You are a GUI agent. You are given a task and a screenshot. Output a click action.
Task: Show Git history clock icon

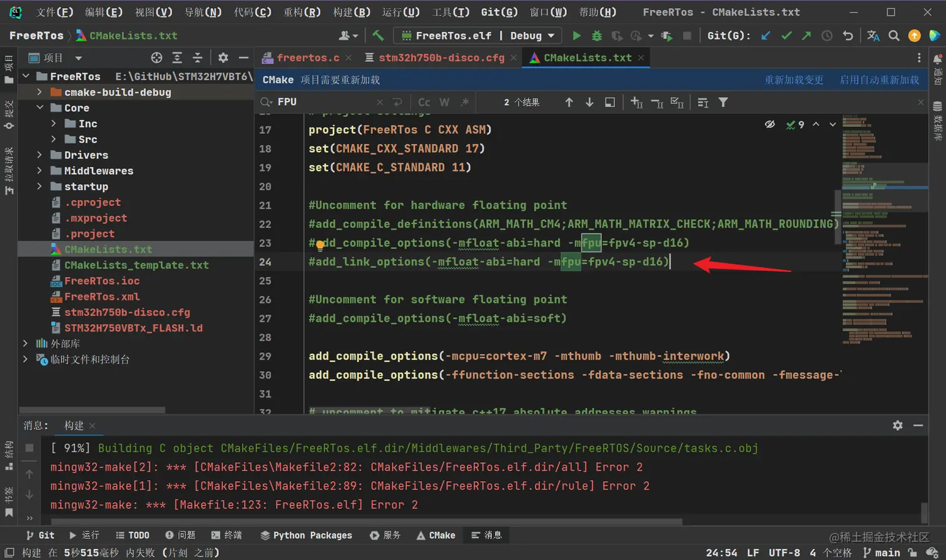click(827, 36)
